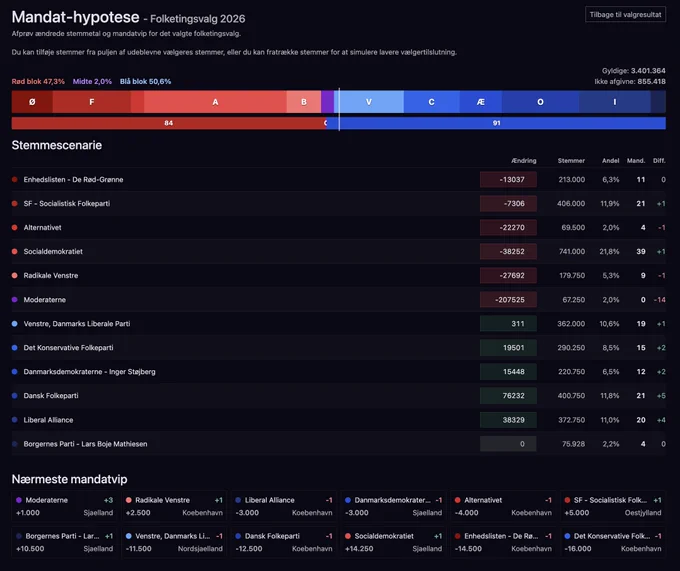Click Dansk Folkeparti diff value +5
This screenshot has height=571, width=680.
click(661, 395)
